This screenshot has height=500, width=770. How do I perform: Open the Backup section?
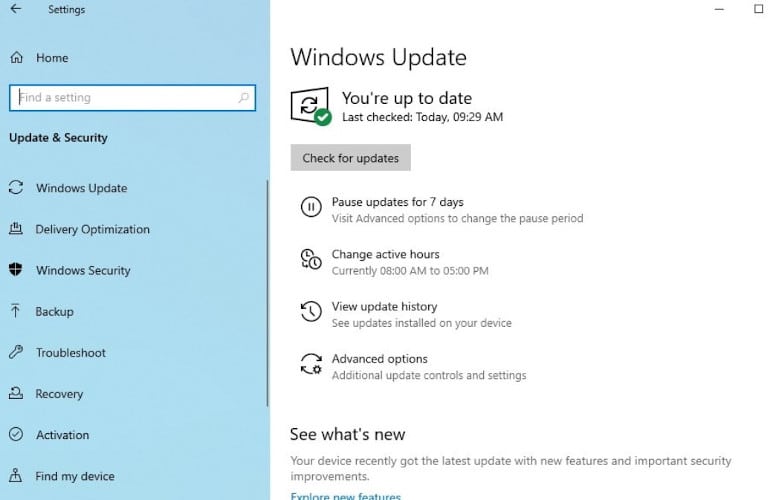55,312
